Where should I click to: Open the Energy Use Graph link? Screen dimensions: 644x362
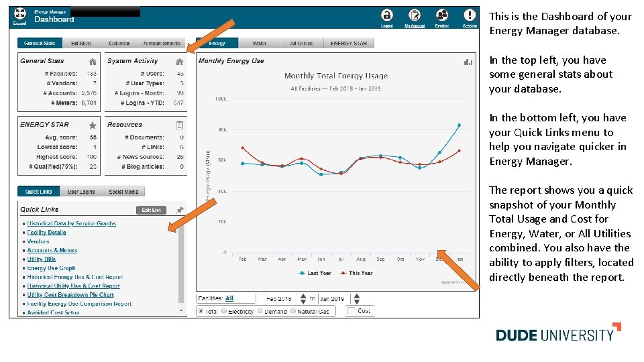(x=52, y=268)
